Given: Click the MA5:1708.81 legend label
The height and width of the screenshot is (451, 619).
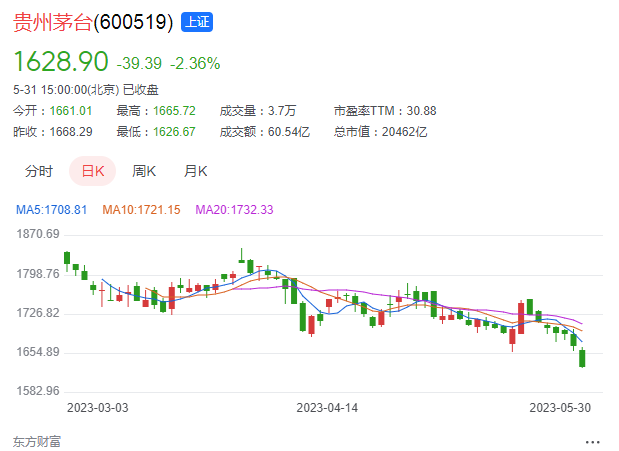Looking at the screenshot, I should (x=51, y=209).
